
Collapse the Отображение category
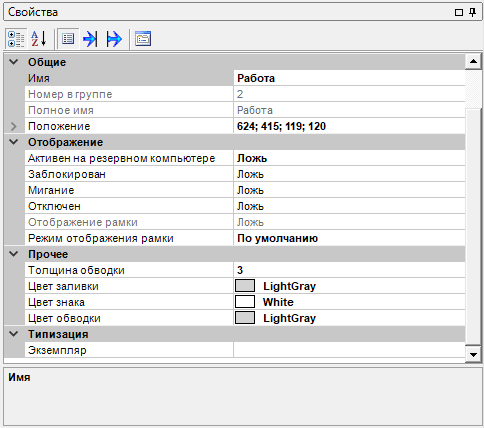pos(14,142)
